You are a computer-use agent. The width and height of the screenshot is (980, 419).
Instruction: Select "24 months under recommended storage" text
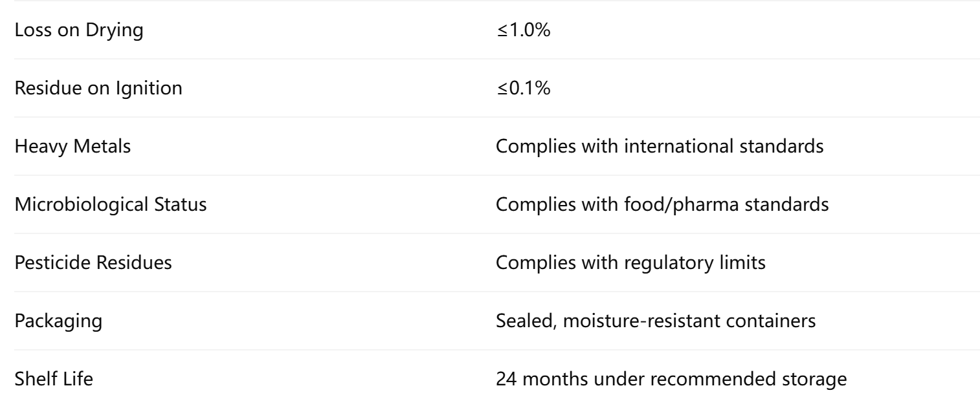[x=671, y=380]
